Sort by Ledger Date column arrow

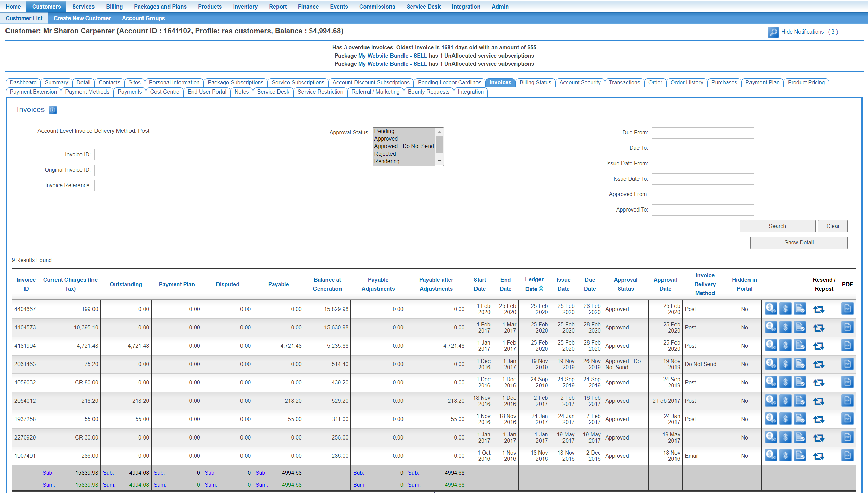(x=541, y=289)
